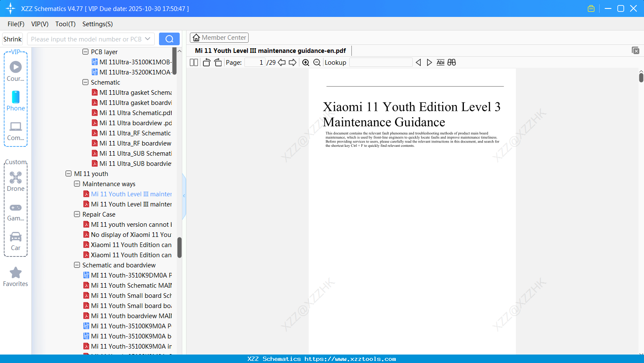
Task: Click the Member Center button
Action: [x=219, y=37]
